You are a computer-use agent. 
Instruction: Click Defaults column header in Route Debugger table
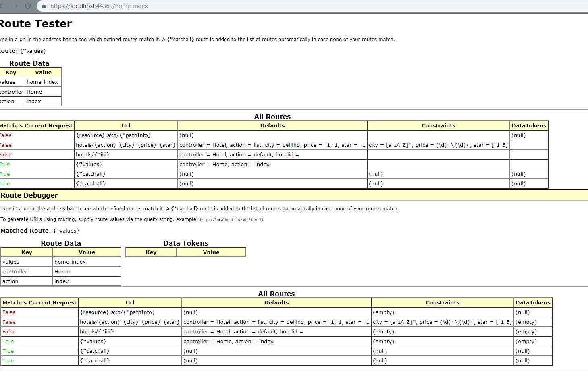[276, 302]
